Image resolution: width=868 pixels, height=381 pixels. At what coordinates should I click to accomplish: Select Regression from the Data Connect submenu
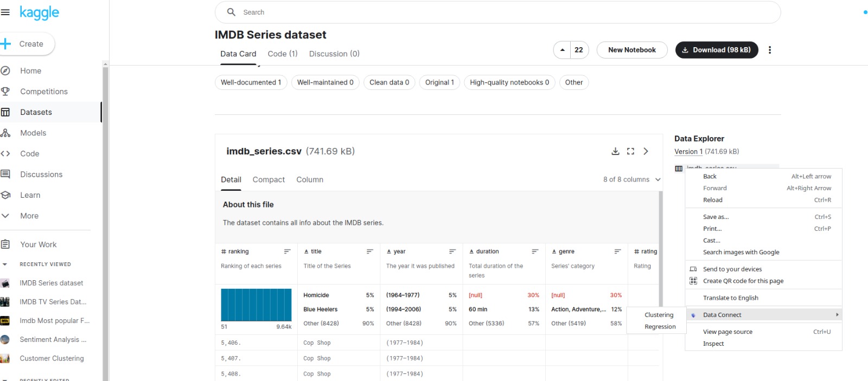point(657,327)
